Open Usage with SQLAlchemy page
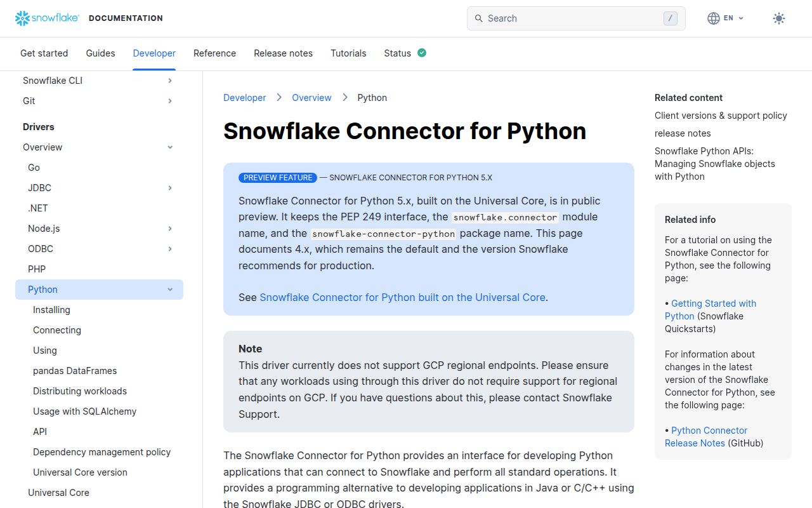The width and height of the screenshot is (812, 508). 84,411
